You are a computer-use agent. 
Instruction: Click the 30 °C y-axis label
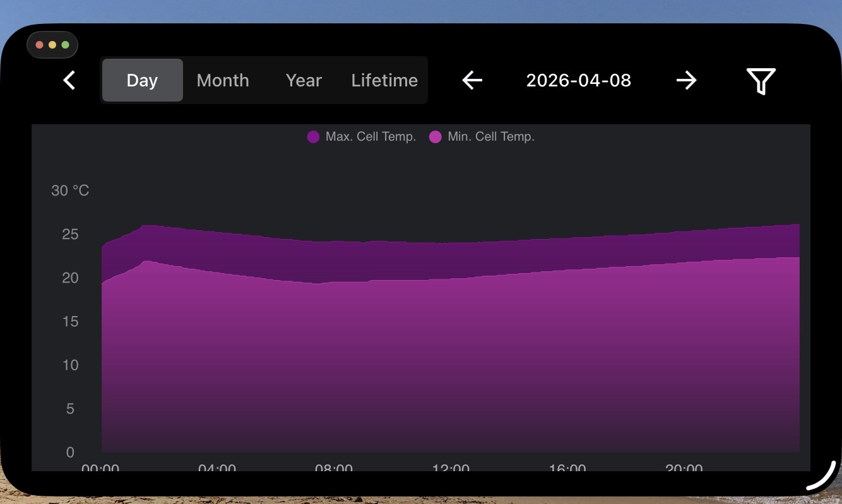70,190
